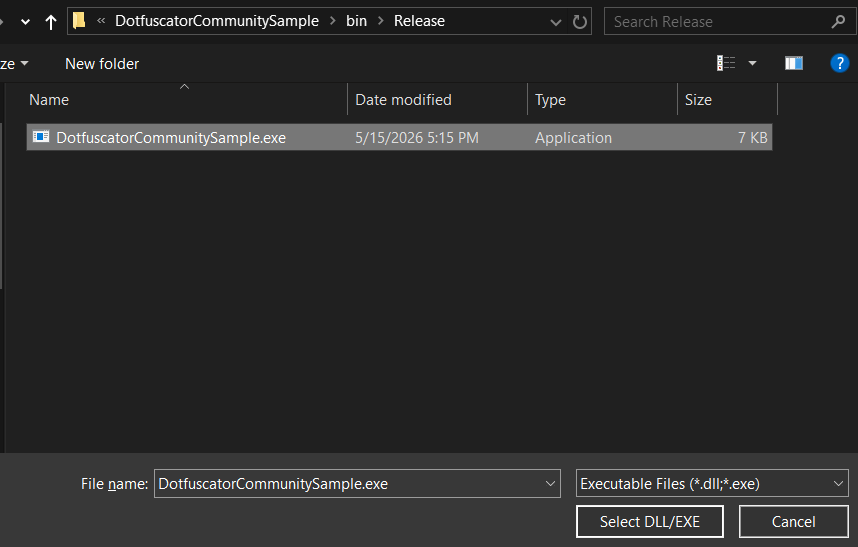Open recent locations chevron beside up arrow
The height and width of the screenshot is (547, 858).
pos(25,22)
